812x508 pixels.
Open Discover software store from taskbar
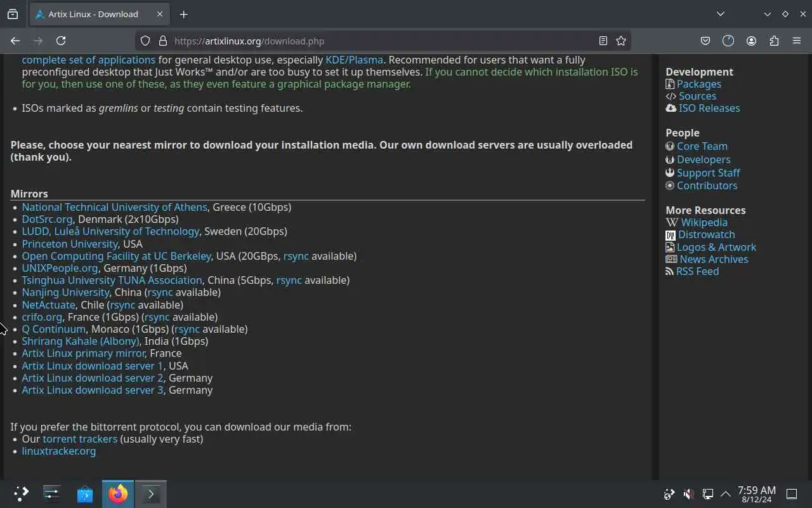tap(85, 494)
